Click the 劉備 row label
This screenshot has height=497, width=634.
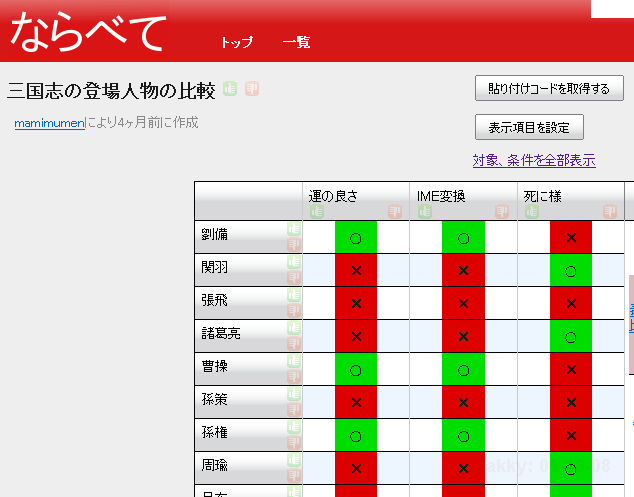215,234
